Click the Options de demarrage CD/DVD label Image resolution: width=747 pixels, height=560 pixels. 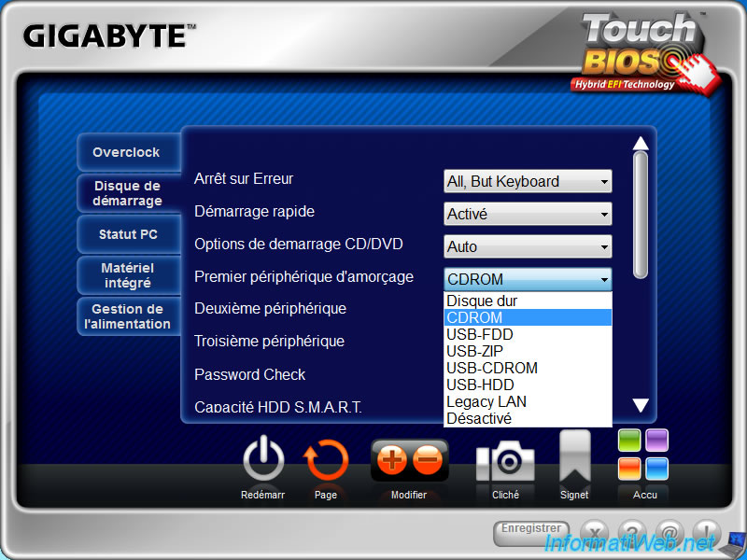click(x=299, y=245)
